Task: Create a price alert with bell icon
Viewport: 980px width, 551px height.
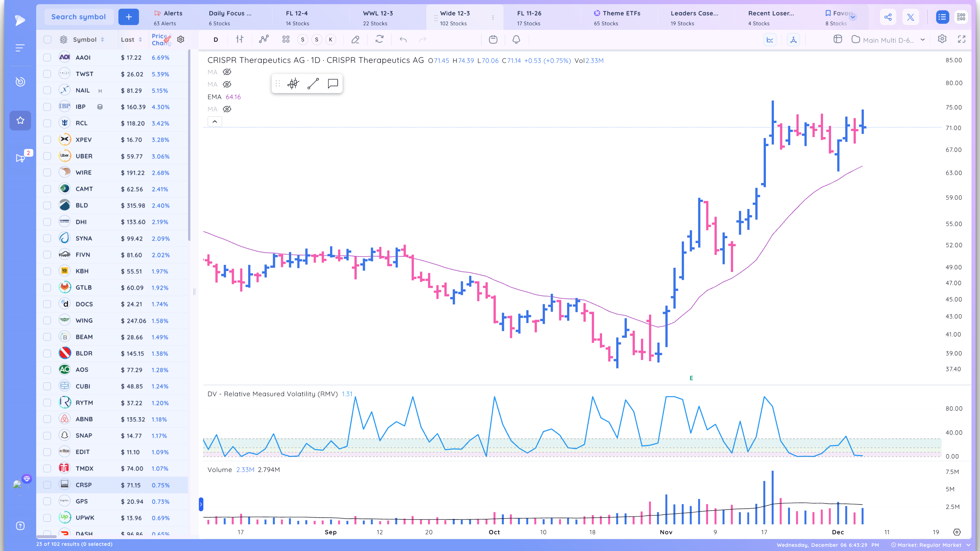Action: click(516, 39)
